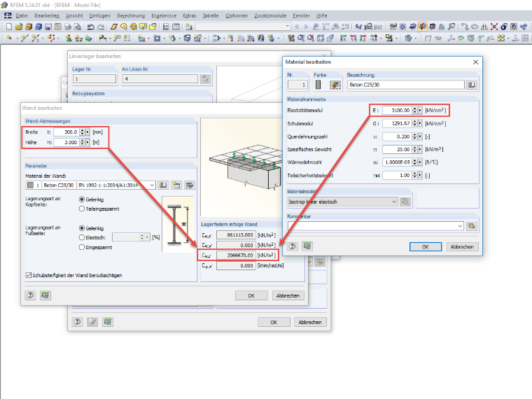
Task: Click units icon in Material bearbeiten dialog
Action: point(307,246)
